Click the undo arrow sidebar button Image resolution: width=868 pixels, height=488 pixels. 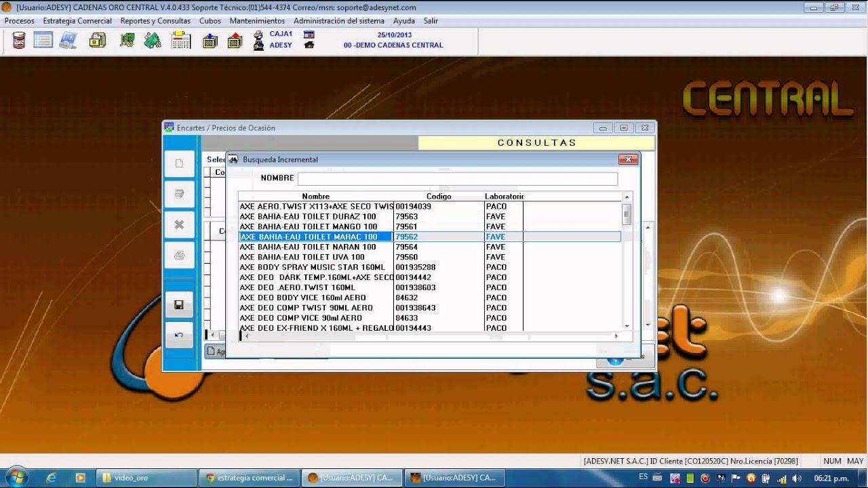(x=179, y=335)
